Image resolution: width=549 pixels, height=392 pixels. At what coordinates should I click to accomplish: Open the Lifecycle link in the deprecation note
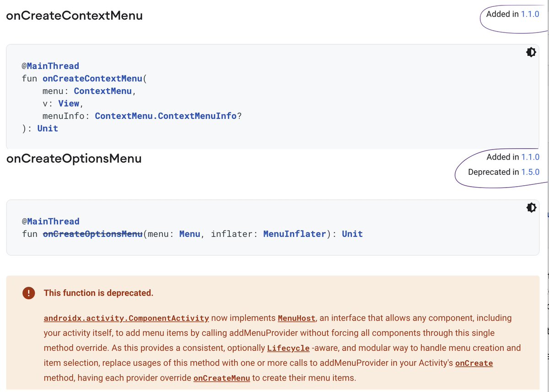288,348
